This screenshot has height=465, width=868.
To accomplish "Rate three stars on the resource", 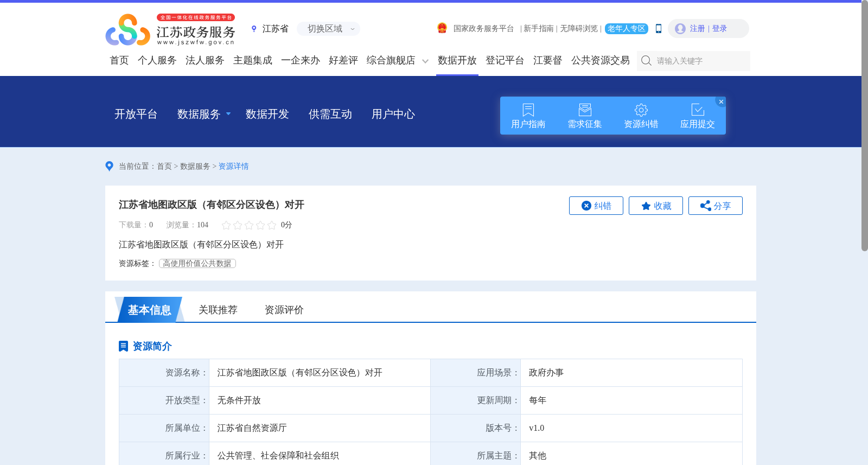I will [x=249, y=225].
